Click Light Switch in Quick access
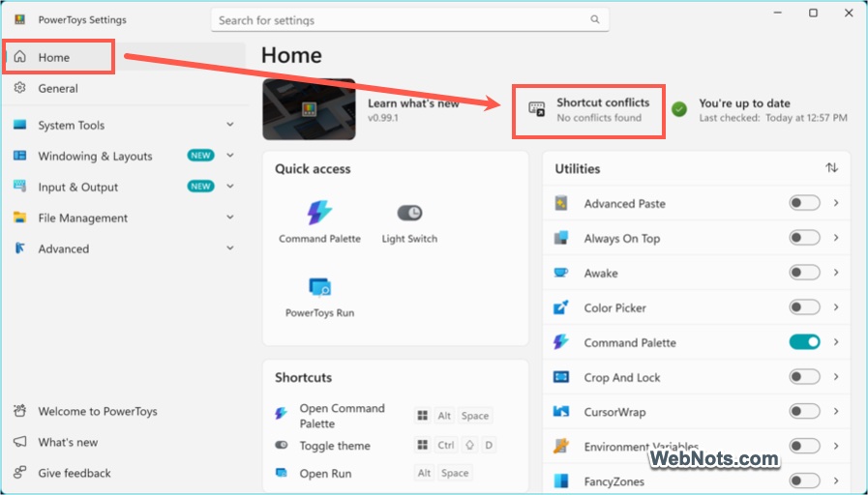Screen dimensions: 868x495 [409, 221]
